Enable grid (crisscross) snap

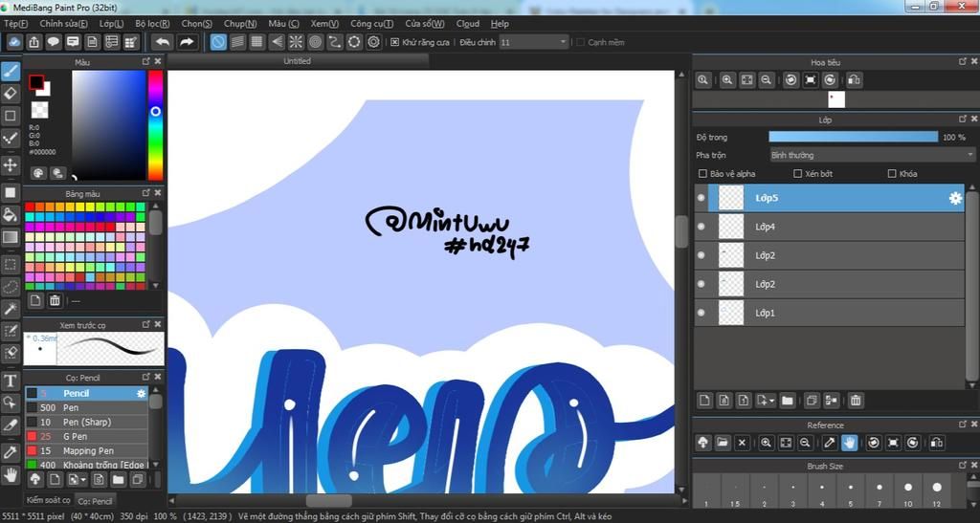pyautogui.click(x=256, y=42)
